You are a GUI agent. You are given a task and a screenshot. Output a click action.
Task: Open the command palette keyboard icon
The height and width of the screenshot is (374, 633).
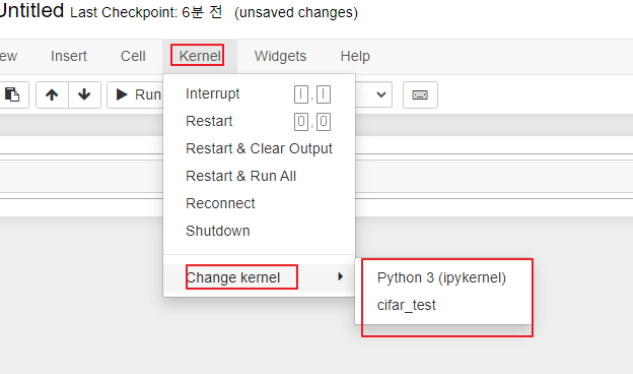(x=420, y=95)
